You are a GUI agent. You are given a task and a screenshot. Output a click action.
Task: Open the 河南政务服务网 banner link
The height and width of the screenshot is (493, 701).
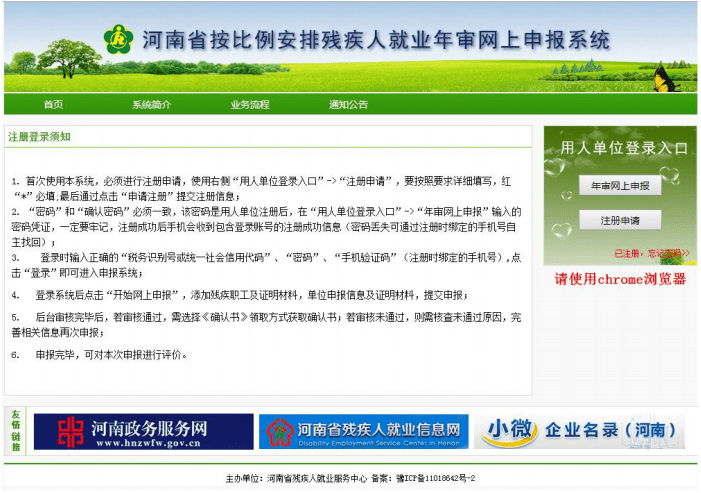pyautogui.click(x=144, y=432)
